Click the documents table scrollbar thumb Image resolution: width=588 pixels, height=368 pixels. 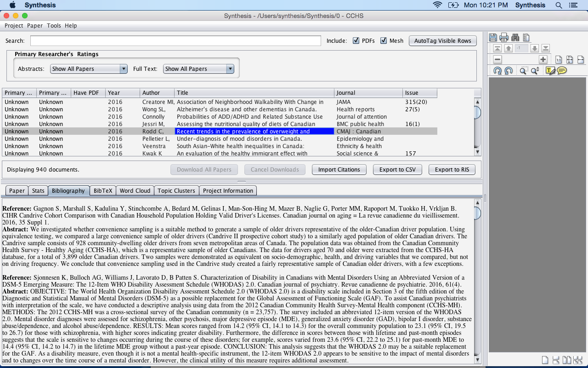pos(477,112)
